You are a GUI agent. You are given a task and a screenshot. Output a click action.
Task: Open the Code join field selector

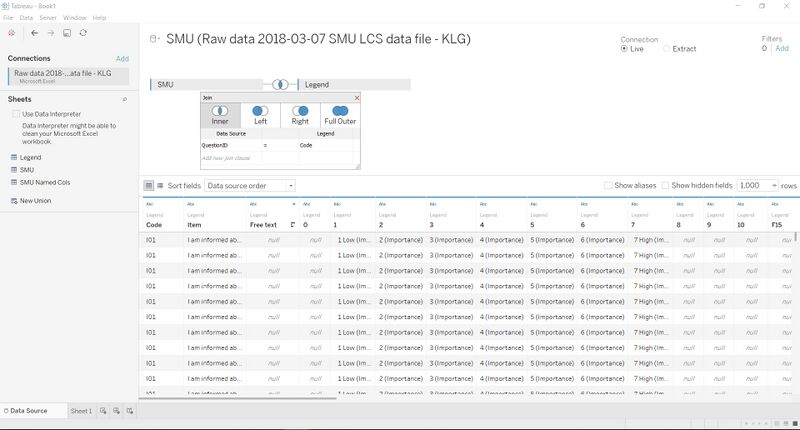326,145
